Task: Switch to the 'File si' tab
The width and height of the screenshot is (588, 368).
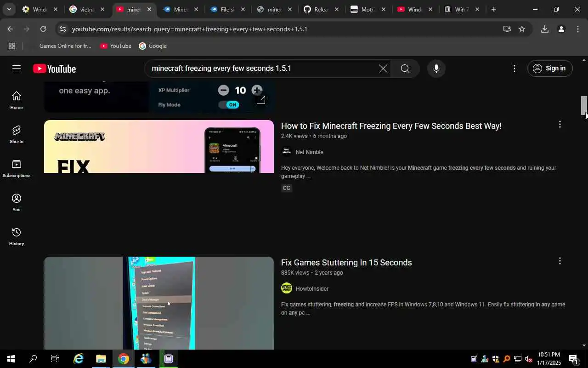Action: tap(226, 9)
